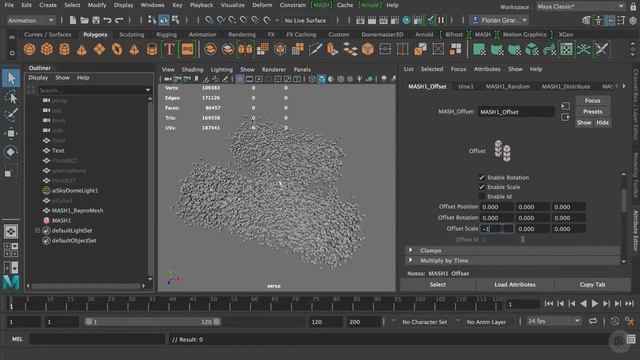Click the loop playback icon

click(593, 322)
